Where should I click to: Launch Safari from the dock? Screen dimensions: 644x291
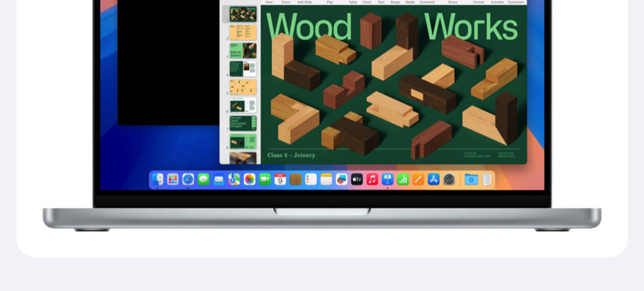188,180
